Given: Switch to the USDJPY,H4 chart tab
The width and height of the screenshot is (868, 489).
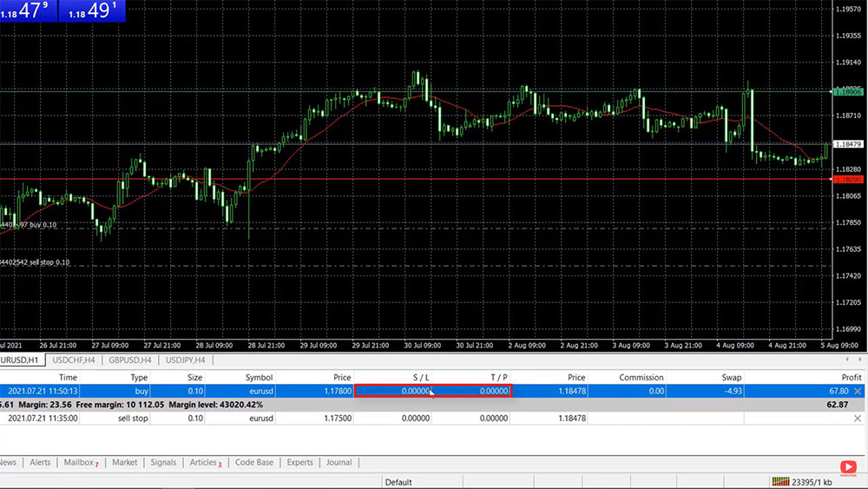Looking at the screenshot, I should click(x=185, y=360).
